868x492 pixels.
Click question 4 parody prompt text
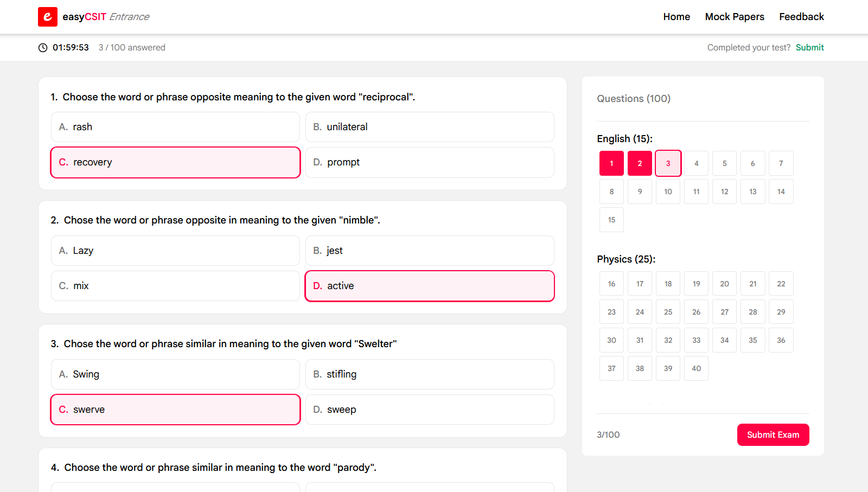[x=220, y=468]
